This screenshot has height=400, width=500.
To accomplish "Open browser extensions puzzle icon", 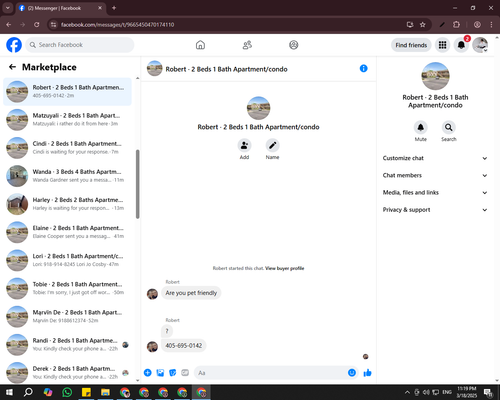I will (x=456, y=25).
